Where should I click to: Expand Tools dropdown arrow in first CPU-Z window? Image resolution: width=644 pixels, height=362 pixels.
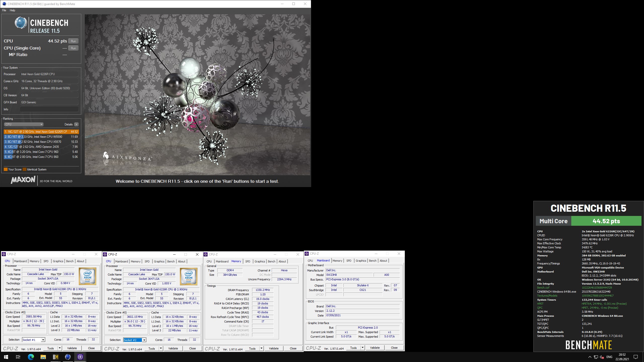tap(60, 348)
